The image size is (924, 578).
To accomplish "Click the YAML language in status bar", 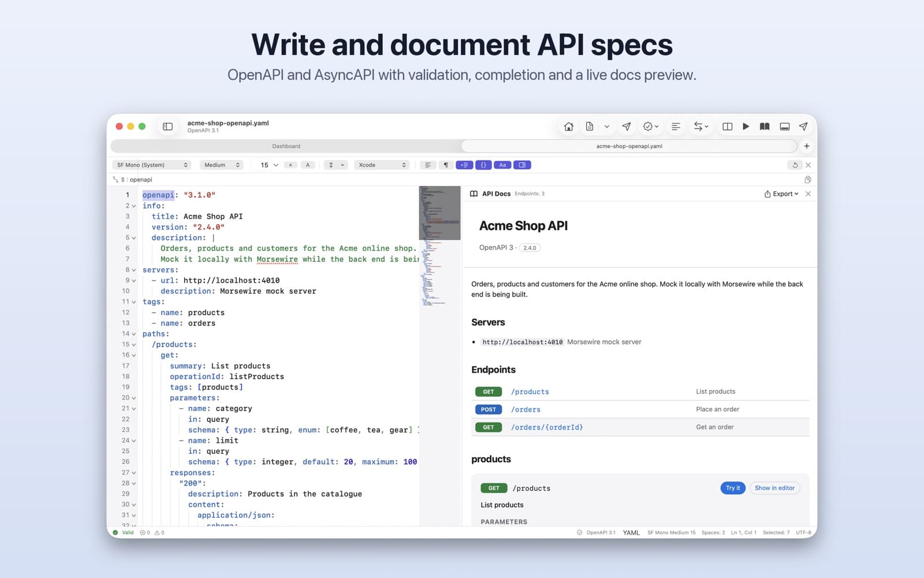I will point(631,533).
